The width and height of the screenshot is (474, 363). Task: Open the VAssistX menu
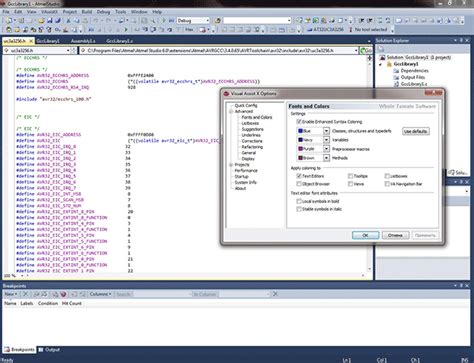click(49, 12)
